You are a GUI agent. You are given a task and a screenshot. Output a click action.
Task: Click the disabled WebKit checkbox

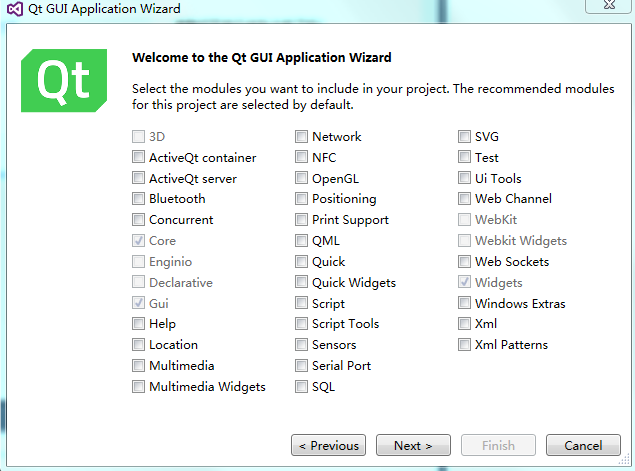click(465, 220)
